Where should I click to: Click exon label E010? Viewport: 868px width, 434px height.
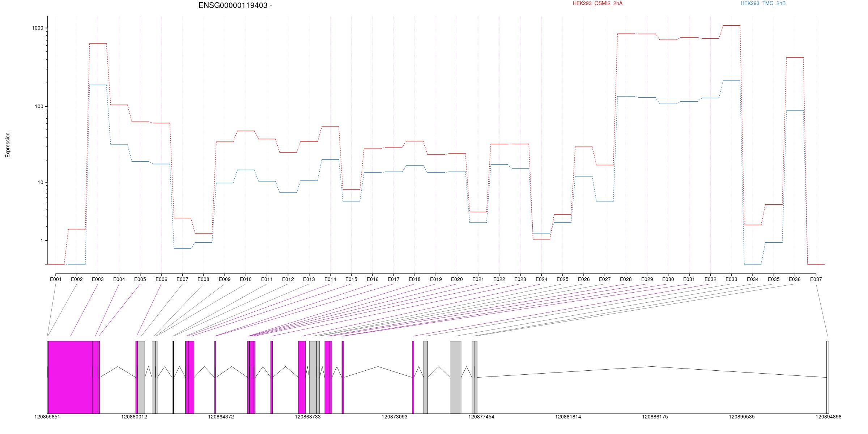click(246, 279)
